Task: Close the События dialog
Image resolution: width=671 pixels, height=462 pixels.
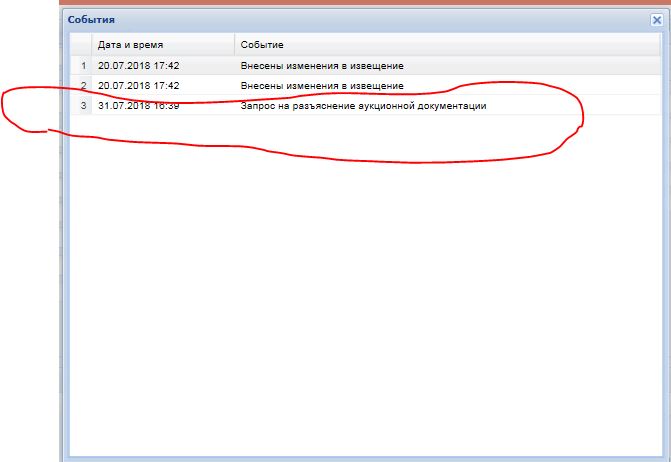Action: (656, 19)
